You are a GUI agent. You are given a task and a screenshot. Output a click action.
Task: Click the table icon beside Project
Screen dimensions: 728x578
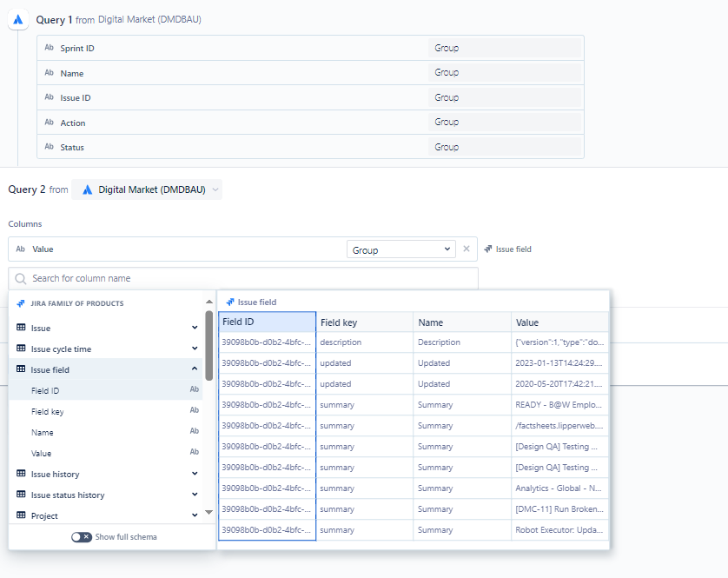pyautogui.click(x=21, y=515)
